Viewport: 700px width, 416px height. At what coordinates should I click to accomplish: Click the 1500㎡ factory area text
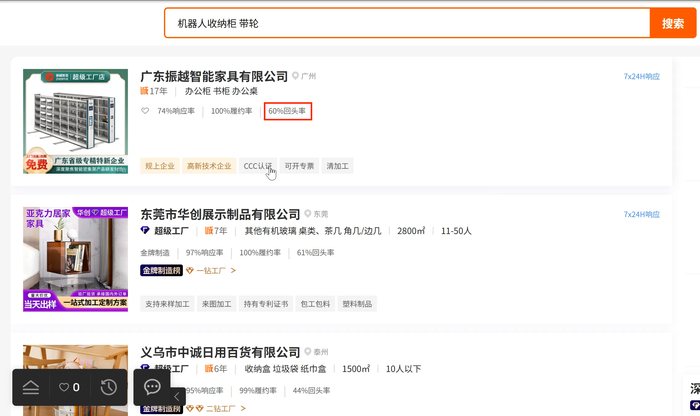[356, 369]
